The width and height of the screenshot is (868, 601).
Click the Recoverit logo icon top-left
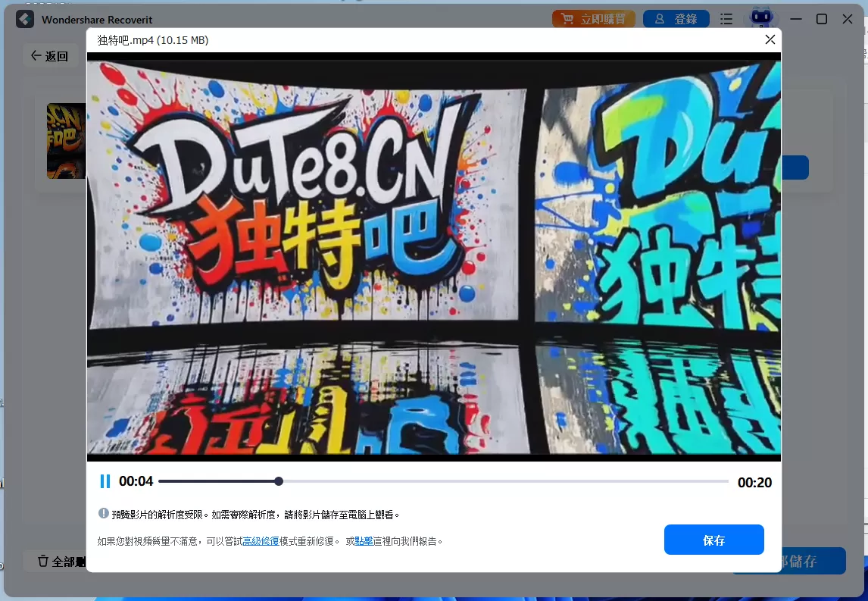click(x=24, y=18)
